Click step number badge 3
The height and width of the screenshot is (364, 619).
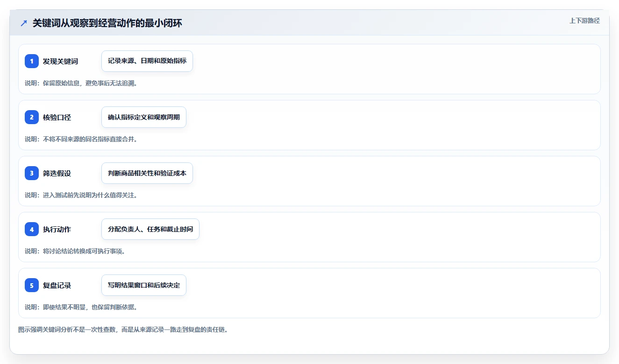pos(32,173)
